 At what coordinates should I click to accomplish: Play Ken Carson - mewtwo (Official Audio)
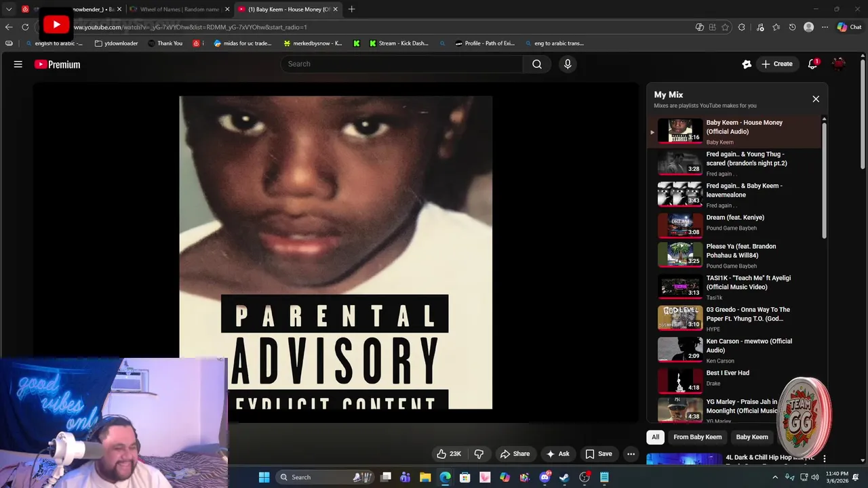[x=734, y=350]
